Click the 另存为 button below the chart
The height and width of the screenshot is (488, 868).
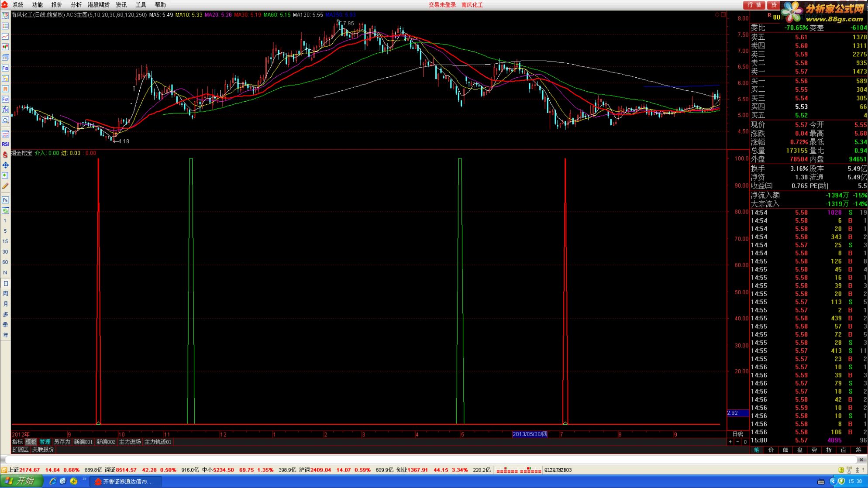point(62,442)
